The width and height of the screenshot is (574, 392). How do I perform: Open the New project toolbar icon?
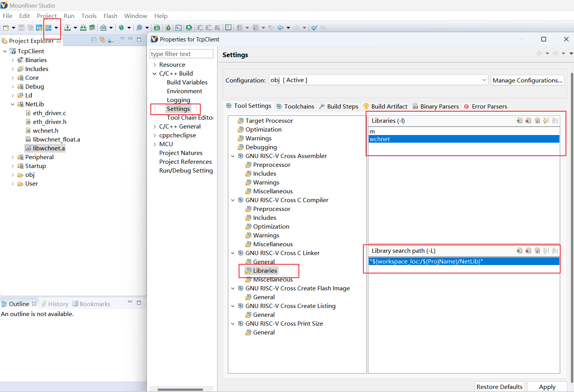coord(6,28)
